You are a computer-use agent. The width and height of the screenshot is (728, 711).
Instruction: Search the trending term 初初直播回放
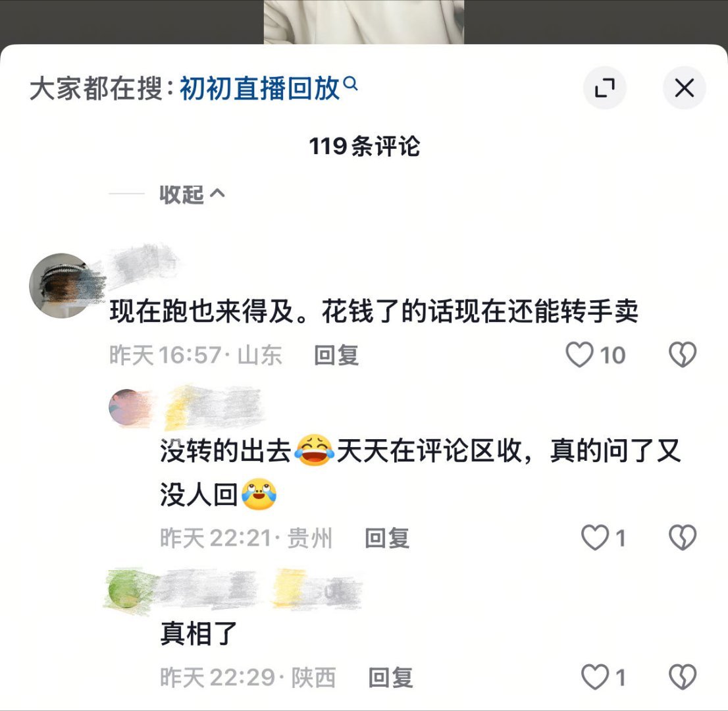[x=259, y=88]
